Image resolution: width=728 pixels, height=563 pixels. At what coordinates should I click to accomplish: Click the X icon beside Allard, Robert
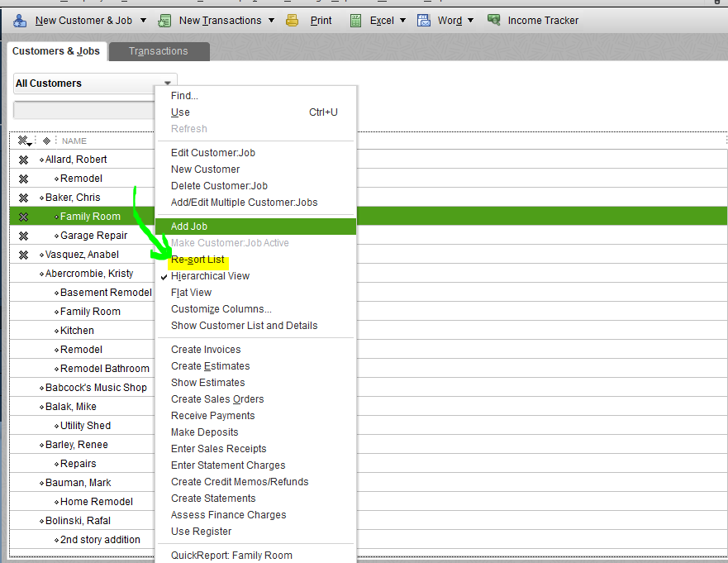(x=22, y=159)
